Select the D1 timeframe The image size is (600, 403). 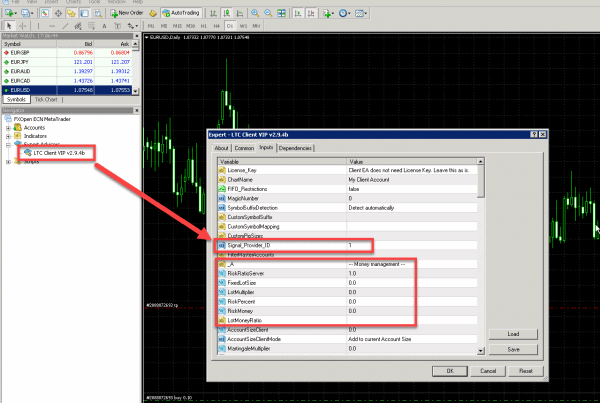click(x=230, y=26)
